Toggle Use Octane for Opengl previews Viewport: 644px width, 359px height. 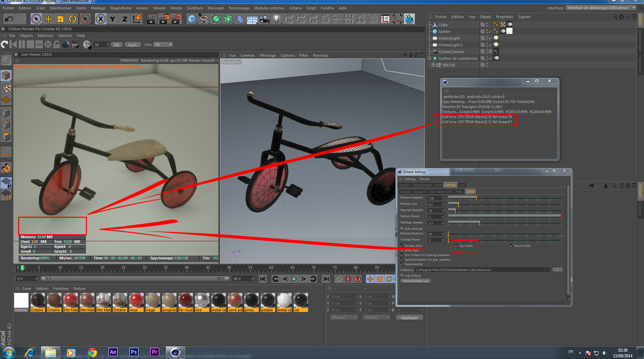tap(402, 255)
